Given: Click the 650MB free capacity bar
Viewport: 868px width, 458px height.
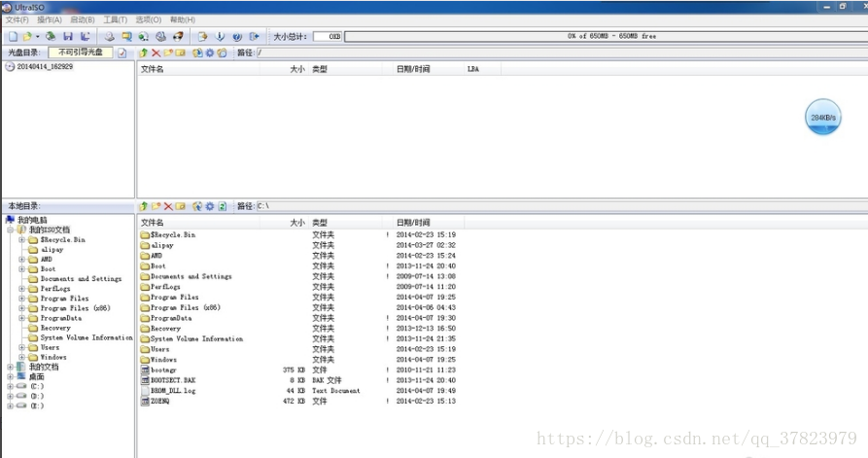Looking at the screenshot, I should point(607,36).
